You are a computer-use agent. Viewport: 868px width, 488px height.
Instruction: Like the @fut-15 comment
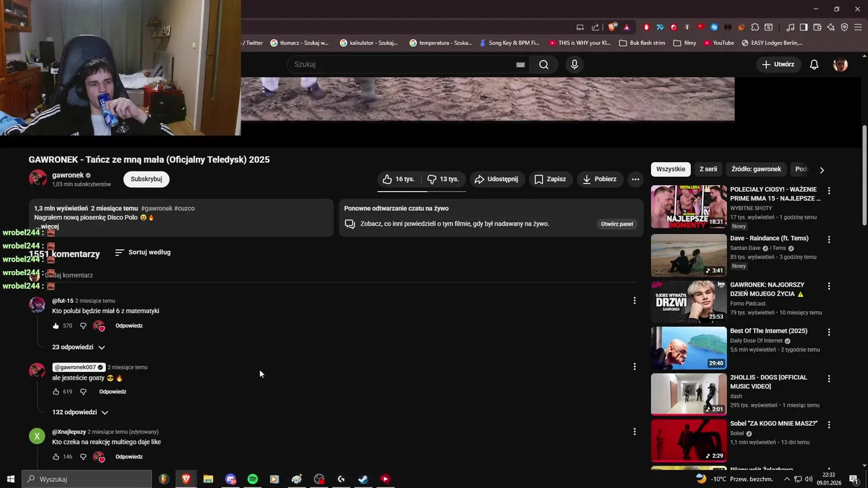pyautogui.click(x=56, y=326)
